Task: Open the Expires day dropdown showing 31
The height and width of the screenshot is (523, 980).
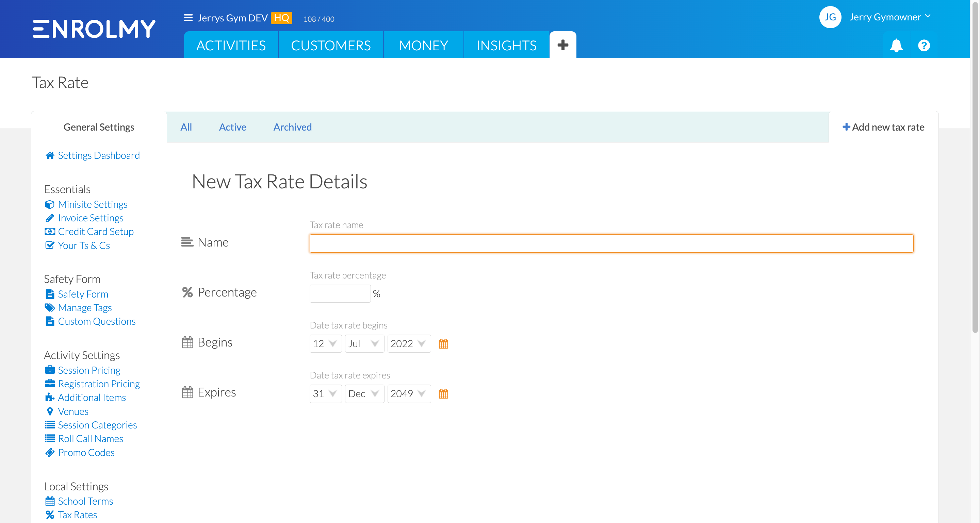Action: (326, 393)
